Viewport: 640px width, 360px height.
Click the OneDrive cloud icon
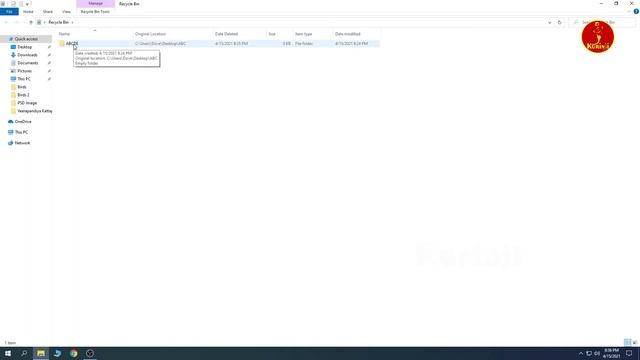pos(11,122)
